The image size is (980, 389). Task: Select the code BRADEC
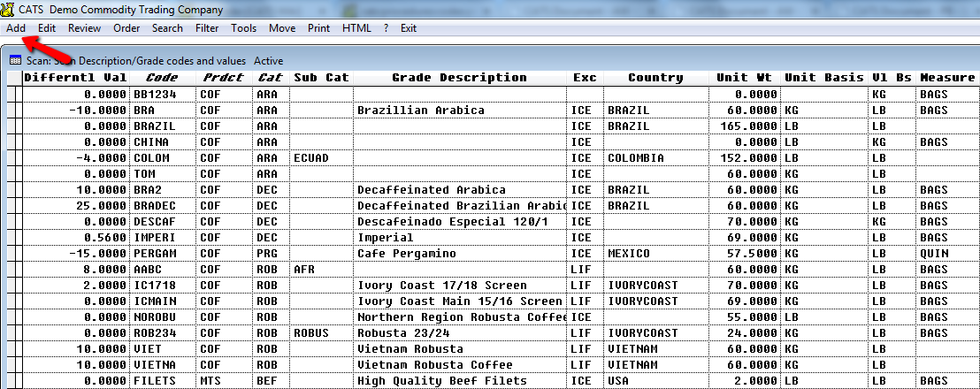155,206
